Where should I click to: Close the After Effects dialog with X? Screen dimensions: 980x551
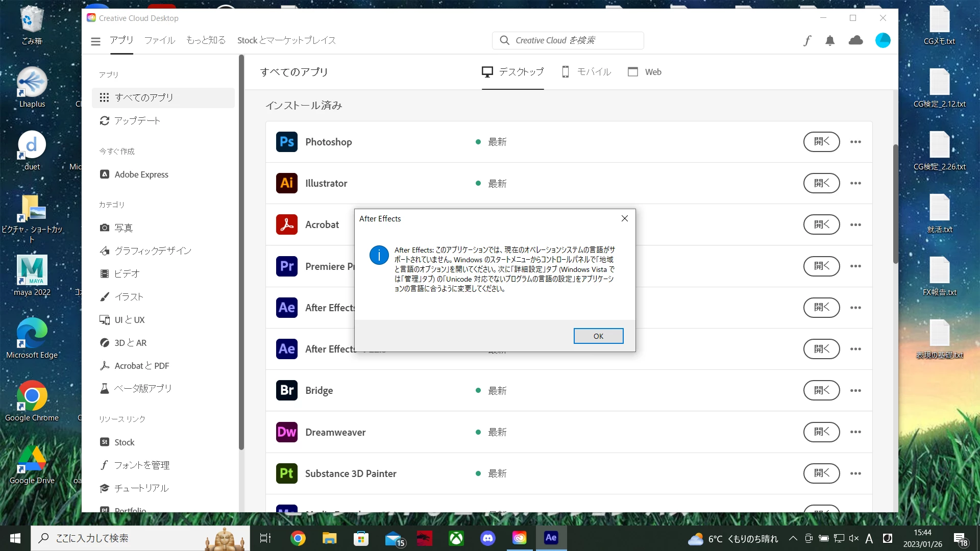click(625, 218)
